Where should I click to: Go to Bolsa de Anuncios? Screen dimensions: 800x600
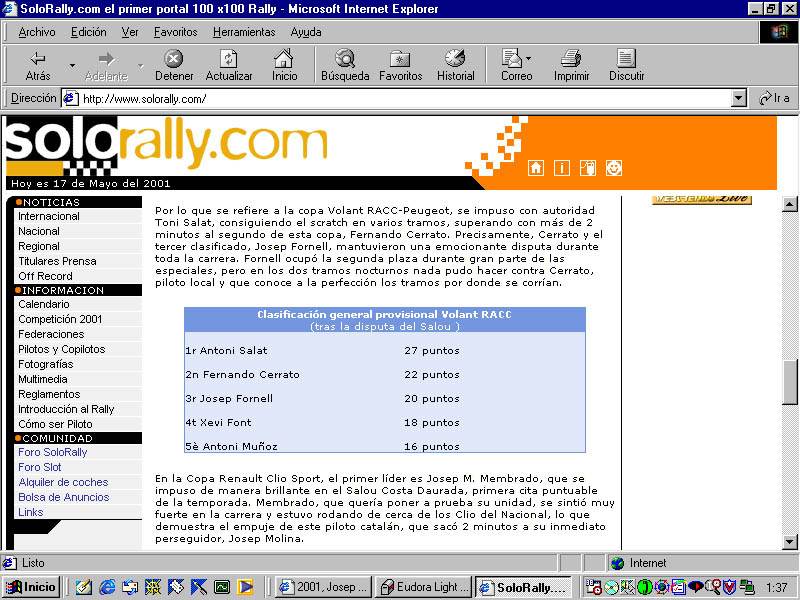pos(64,497)
